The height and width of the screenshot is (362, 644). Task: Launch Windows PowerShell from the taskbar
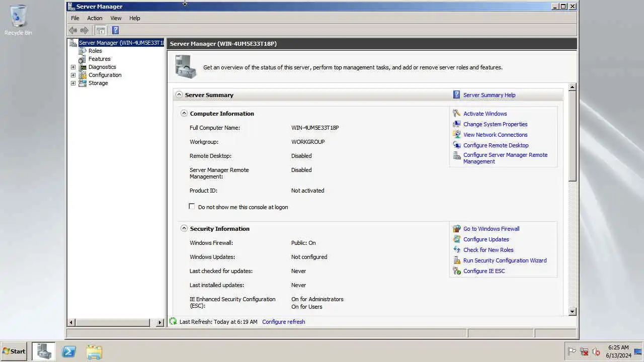69,351
